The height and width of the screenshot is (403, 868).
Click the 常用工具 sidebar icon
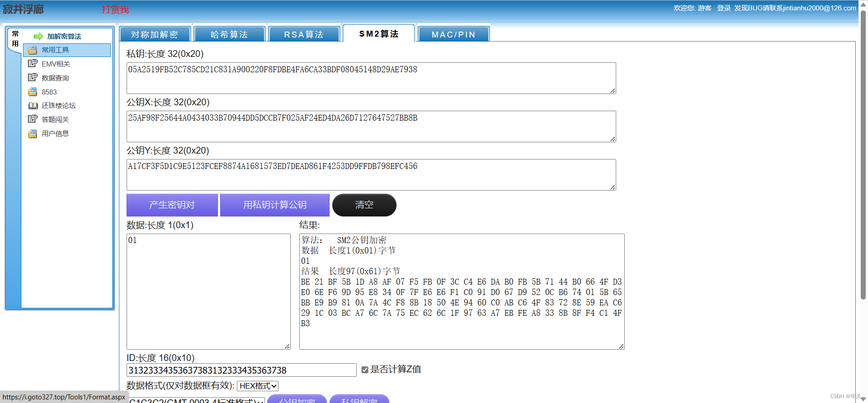[x=33, y=50]
